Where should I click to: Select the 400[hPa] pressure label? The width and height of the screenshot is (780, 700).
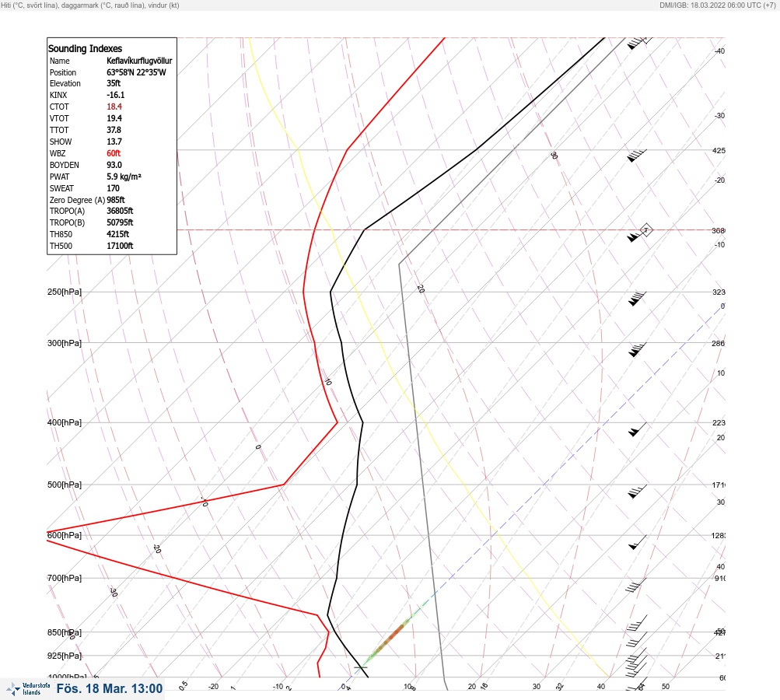[65, 422]
